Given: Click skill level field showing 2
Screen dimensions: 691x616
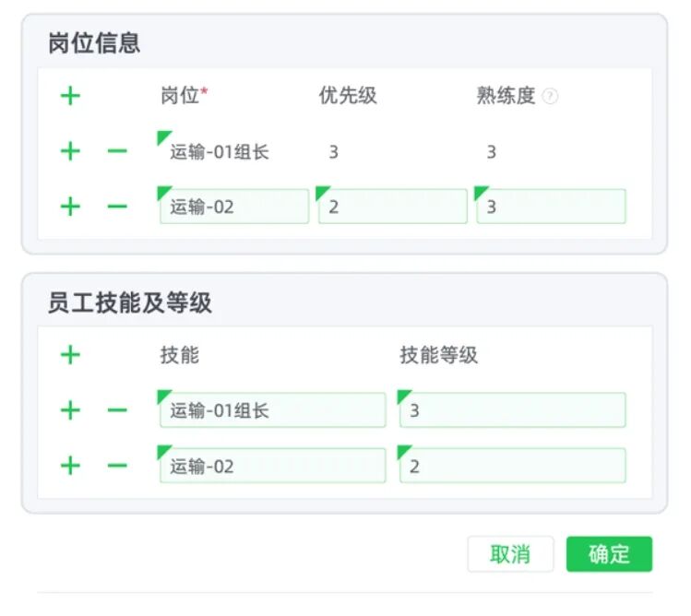Looking at the screenshot, I should point(512,466).
